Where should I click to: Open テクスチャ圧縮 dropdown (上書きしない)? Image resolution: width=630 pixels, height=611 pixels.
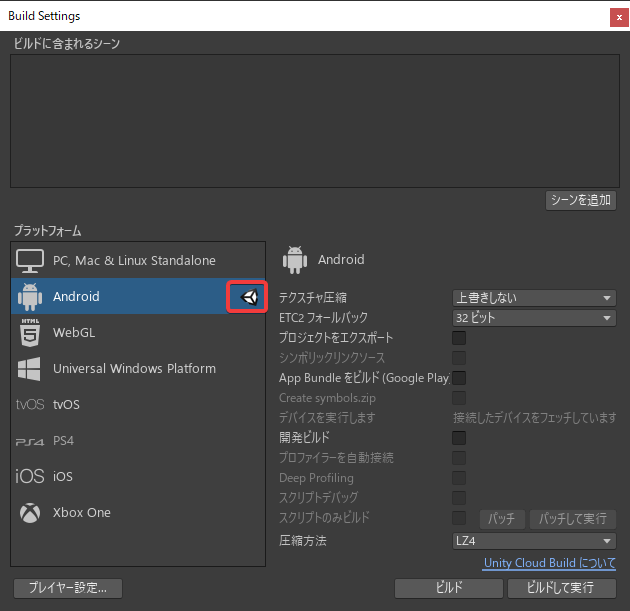(x=534, y=298)
